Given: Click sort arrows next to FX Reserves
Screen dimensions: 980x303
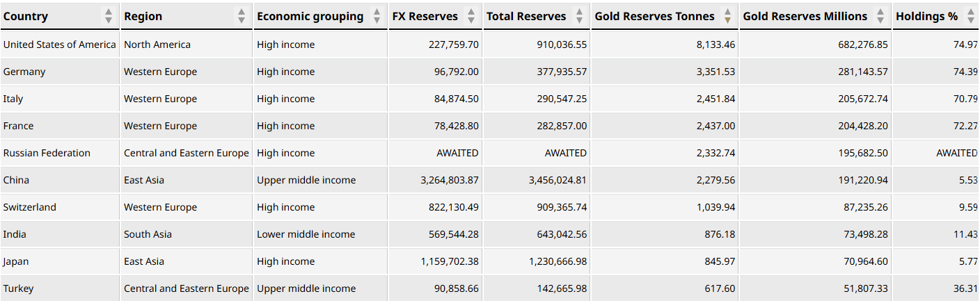Looking at the screenshot, I should point(471,16).
